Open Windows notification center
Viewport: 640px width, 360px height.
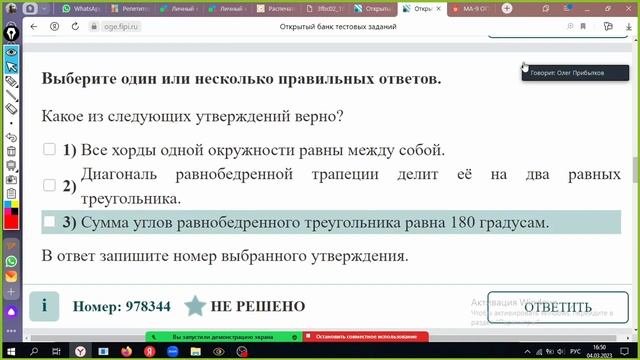624,351
